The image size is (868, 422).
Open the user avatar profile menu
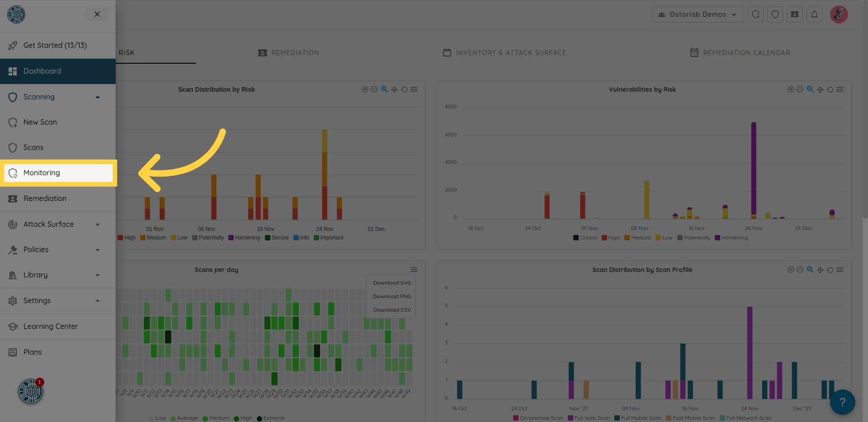pyautogui.click(x=839, y=14)
